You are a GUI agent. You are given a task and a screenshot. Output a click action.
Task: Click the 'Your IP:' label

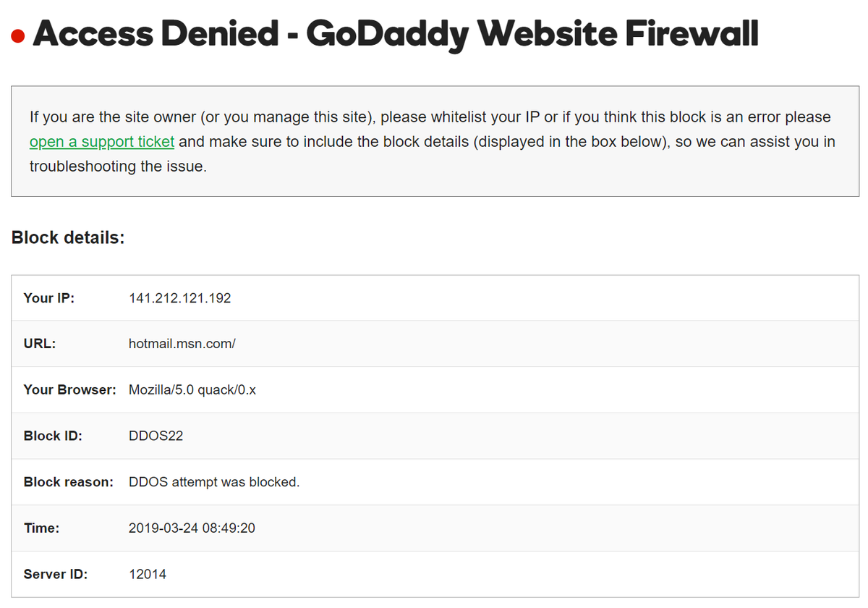pos(48,298)
